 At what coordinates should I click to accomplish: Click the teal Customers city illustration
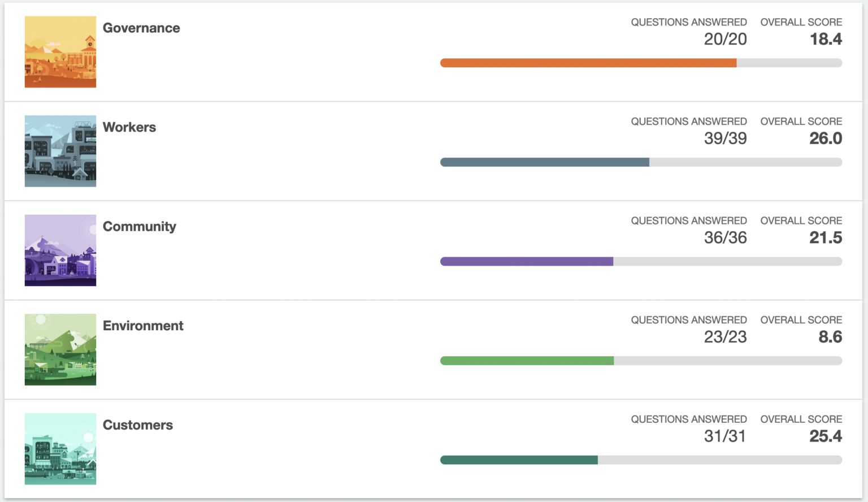click(60, 449)
